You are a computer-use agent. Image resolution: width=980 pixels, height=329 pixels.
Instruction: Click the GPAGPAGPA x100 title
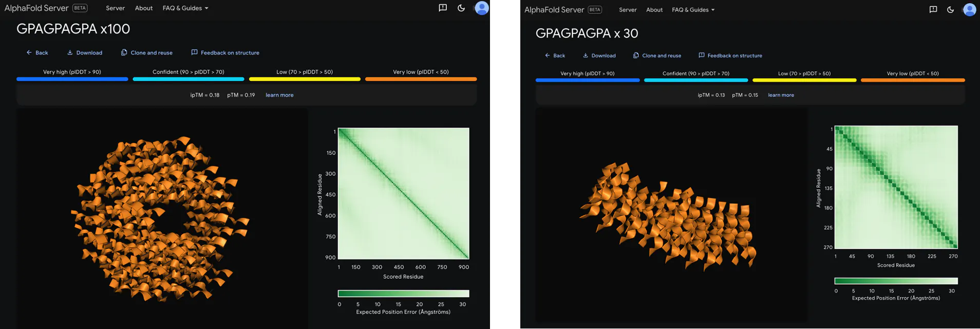tap(73, 29)
